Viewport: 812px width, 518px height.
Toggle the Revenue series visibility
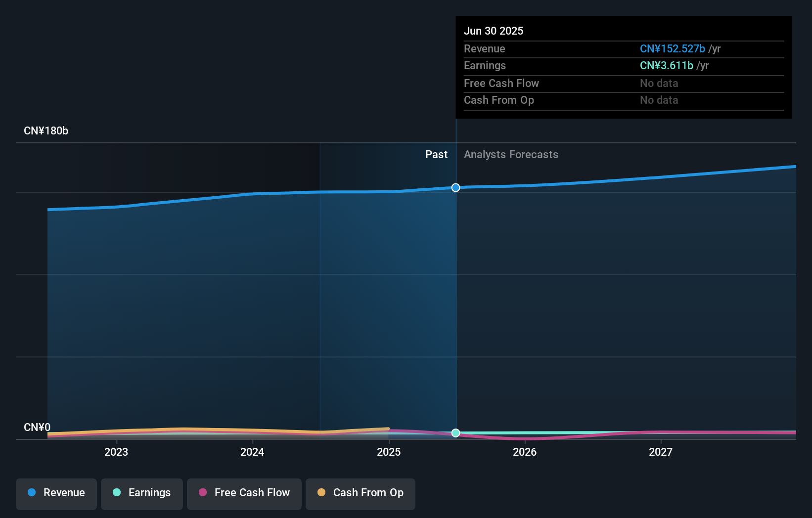tap(56, 493)
